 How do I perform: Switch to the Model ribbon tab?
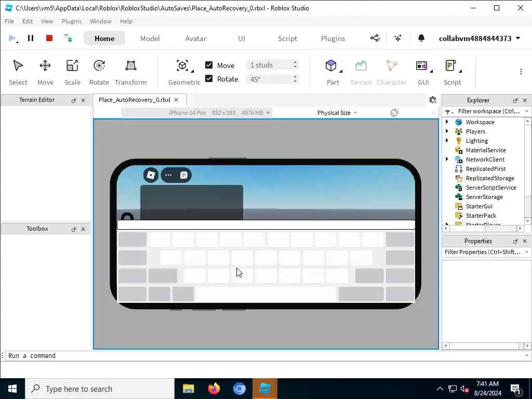150,38
